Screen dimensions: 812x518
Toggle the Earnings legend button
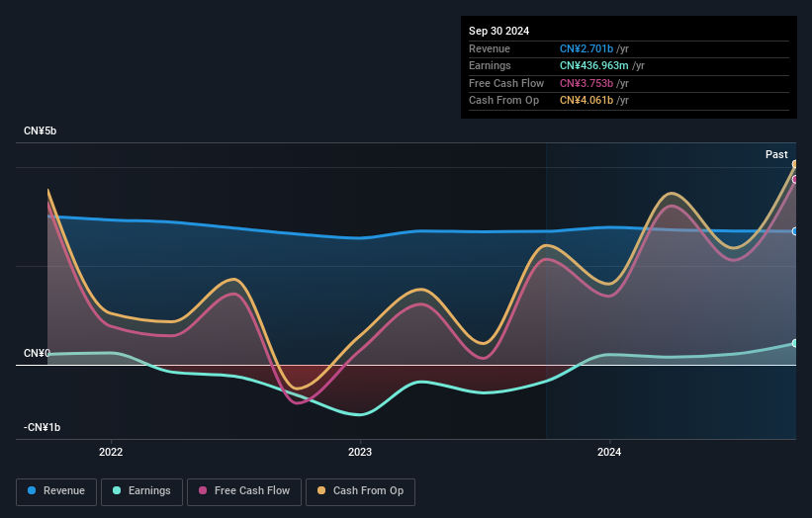pyautogui.click(x=141, y=491)
